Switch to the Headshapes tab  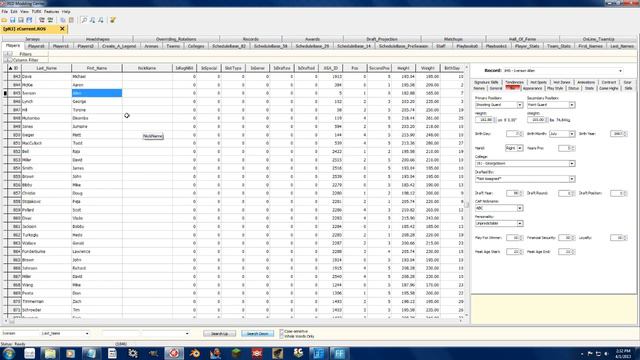98,39
